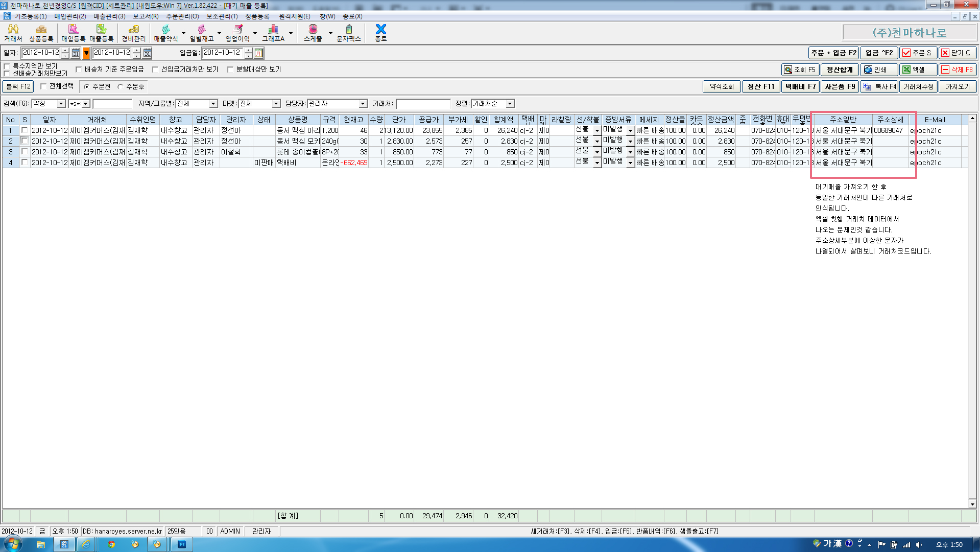Open 매출관리(3) menu
Viewport: 980px width, 552px height.
click(x=109, y=16)
